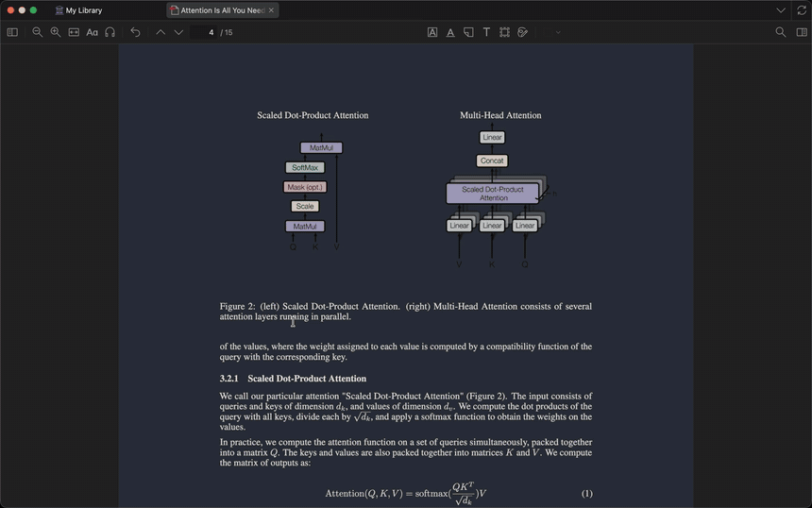
Task: Start read aloud with headphones icon
Action: click(x=110, y=32)
